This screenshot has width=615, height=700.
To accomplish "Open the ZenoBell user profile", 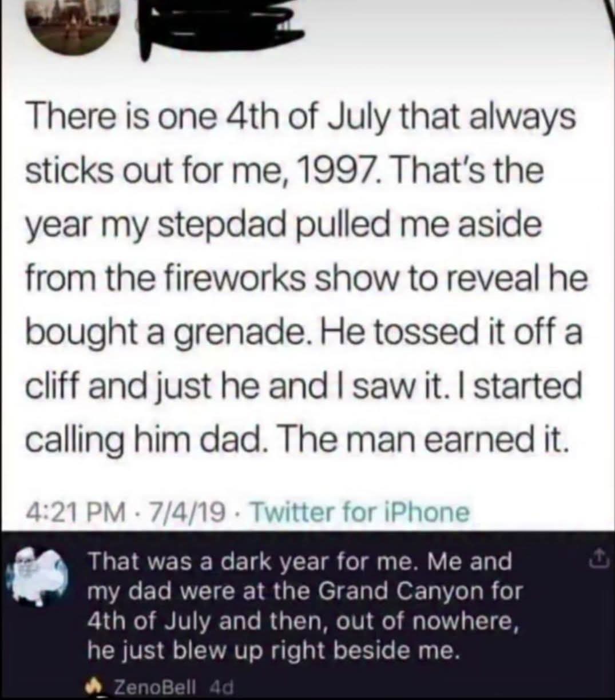I will click(137, 685).
